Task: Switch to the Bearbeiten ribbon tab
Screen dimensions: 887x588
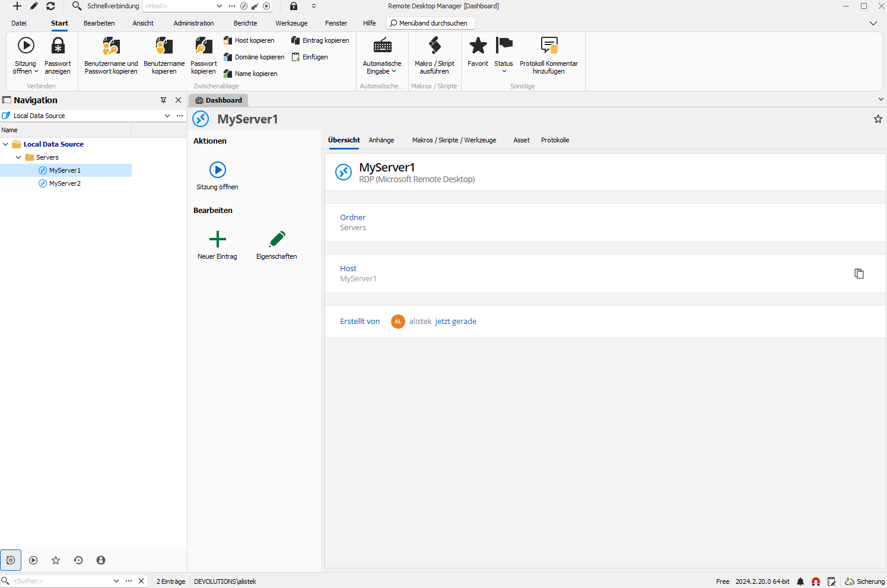Action: coord(99,23)
